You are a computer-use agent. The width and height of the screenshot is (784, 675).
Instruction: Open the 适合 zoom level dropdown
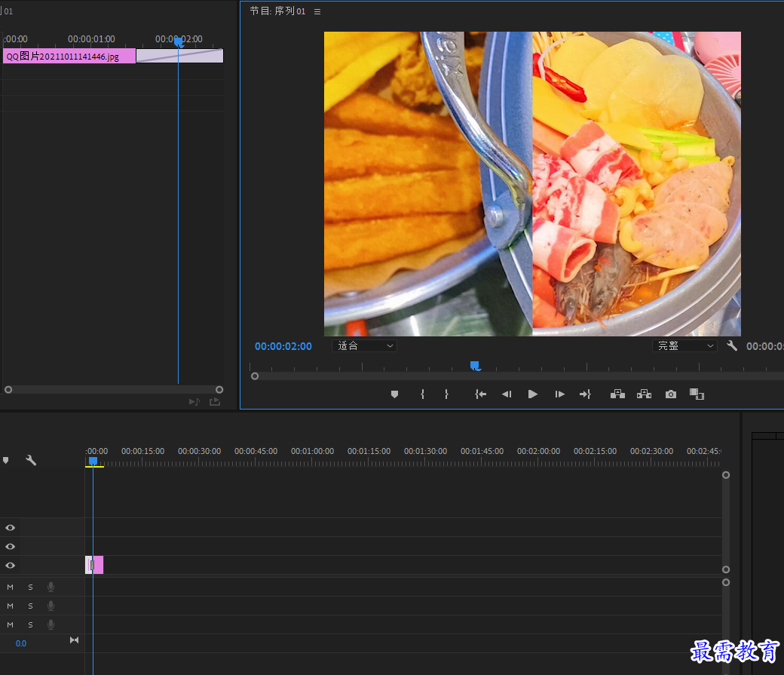tap(365, 345)
